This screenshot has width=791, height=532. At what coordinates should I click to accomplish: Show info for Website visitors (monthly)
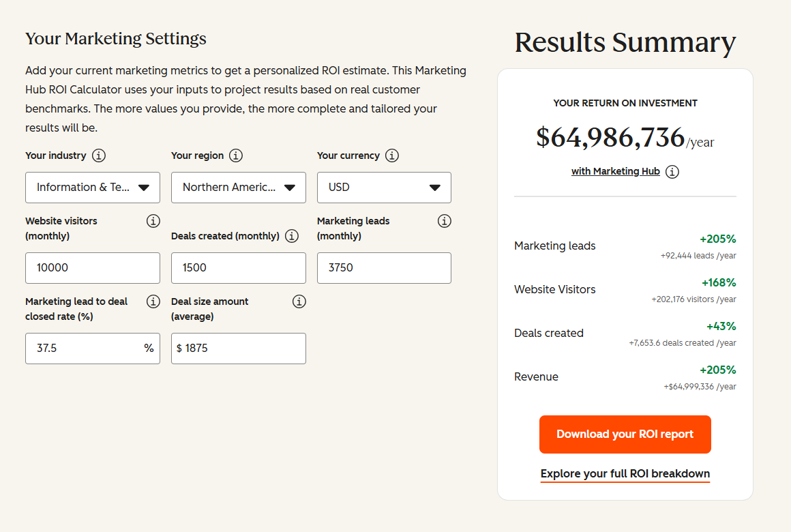pyautogui.click(x=153, y=221)
